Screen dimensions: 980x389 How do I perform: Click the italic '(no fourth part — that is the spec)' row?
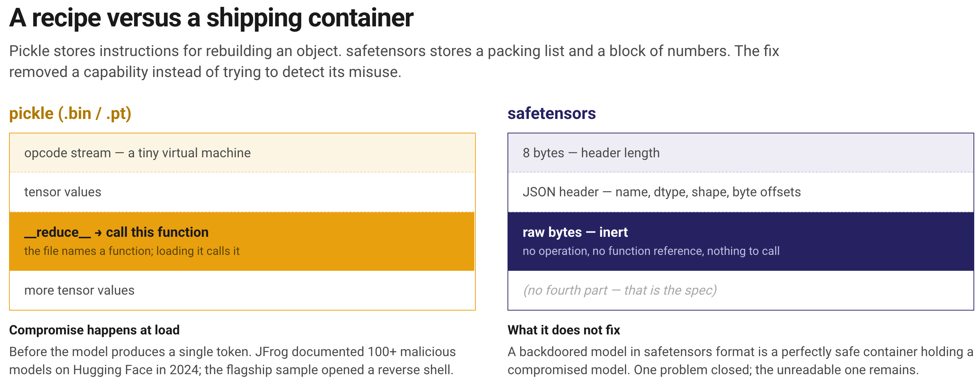pos(740,290)
